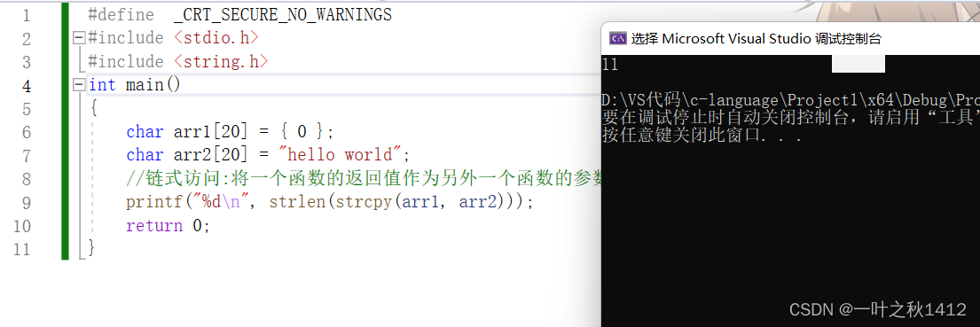Click the "按任意键关闭此窗口" console message
Screen dimensions: 980x327
[702, 136]
